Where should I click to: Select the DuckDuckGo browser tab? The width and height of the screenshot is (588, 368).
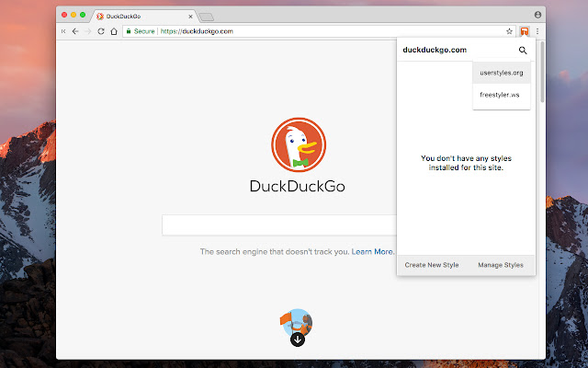(144, 17)
